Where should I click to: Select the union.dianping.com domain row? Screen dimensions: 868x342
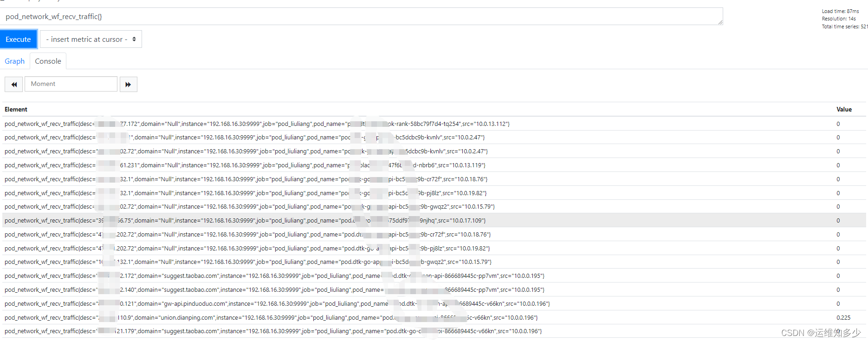pyautogui.click(x=434, y=317)
